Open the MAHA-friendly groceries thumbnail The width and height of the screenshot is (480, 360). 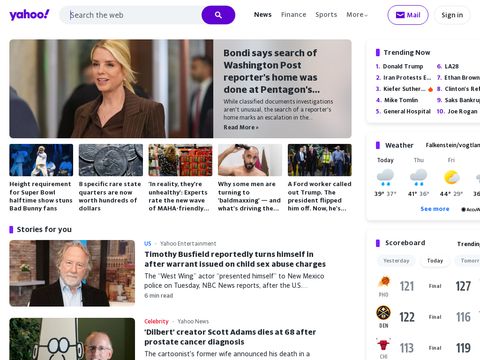[x=180, y=160]
